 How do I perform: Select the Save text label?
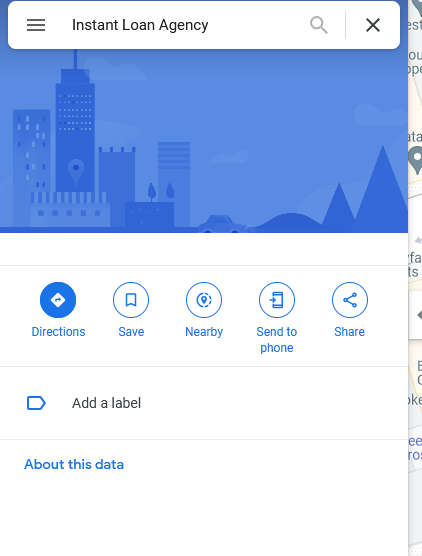[x=131, y=332]
